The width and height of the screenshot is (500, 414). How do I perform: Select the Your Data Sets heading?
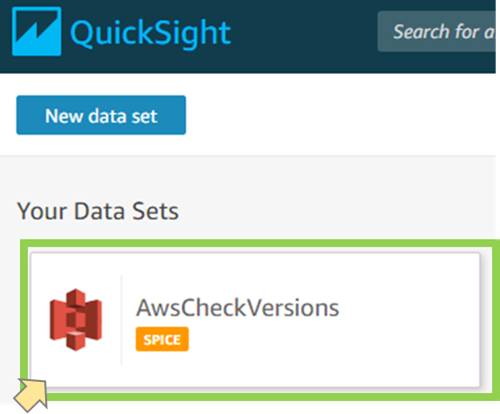coord(98,211)
